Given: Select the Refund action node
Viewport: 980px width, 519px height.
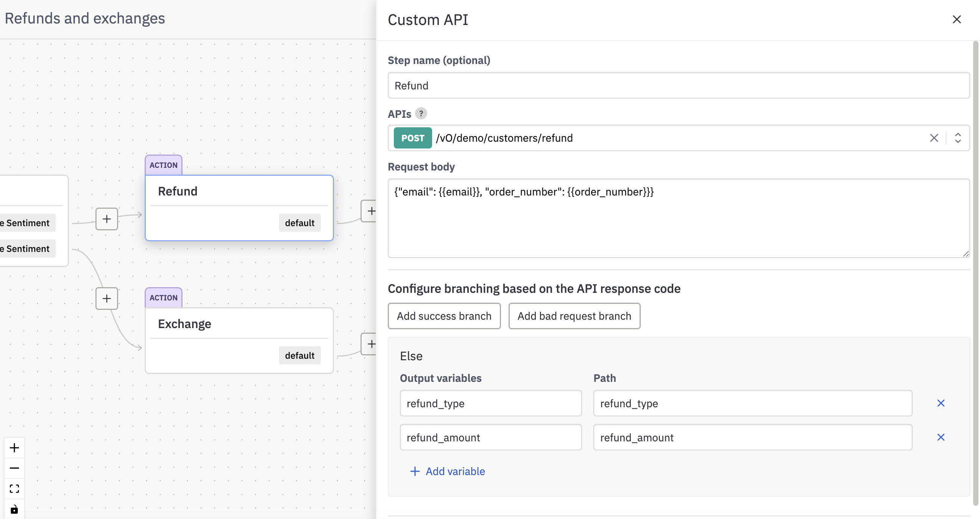Looking at the screenshot, I should 239,208.
